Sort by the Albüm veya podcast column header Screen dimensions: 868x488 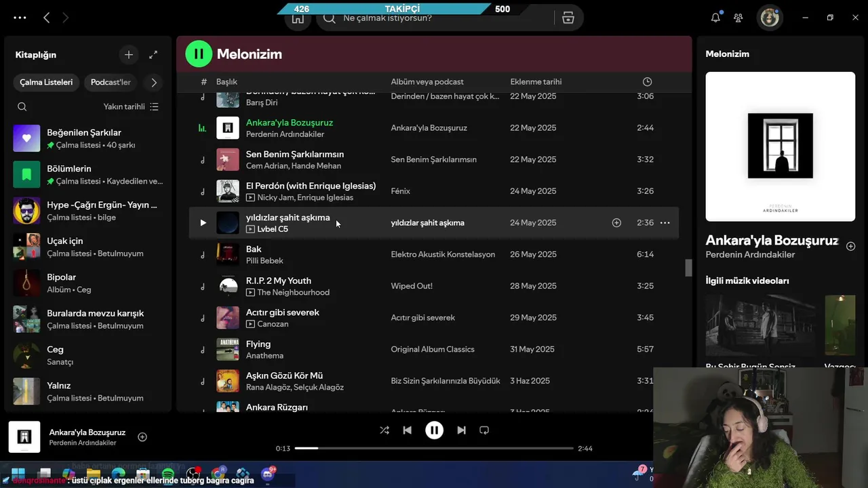(427, 82)
